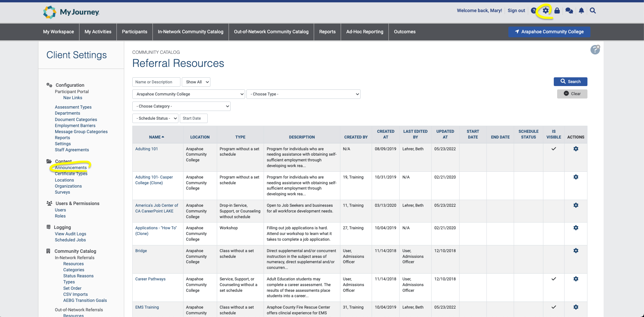Screen dimensions: 644x317
Task: Click the Name or Description field
Action: click(156, 82)
